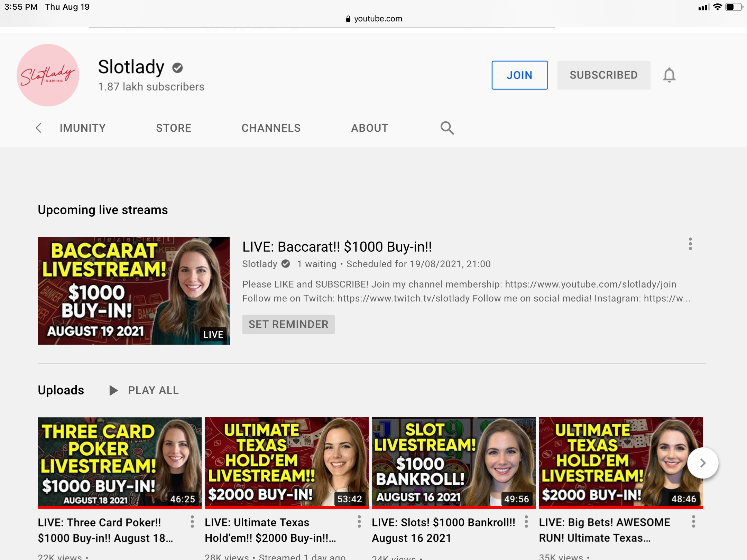This screenshot has width=747, height=560.
Task: Open the Slotlady channel avatar logo
Action: click(48, 75)
